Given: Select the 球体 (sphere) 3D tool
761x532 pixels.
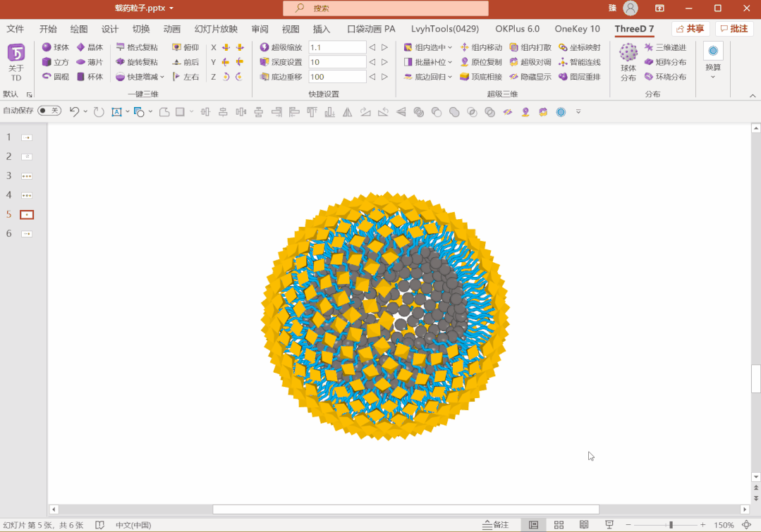Looking at the screenshot, I should tap(55, 47).
